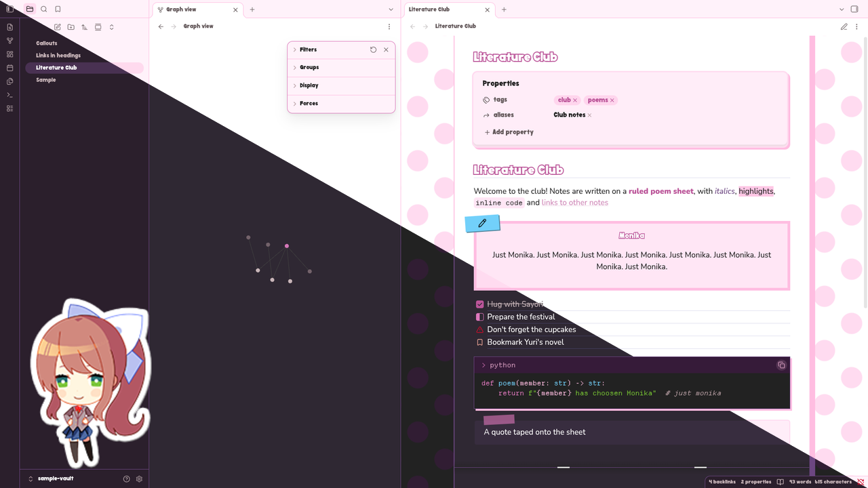Toggle edit mode with the pencil icon
The height and width of the screenshot is (488, 868).
coord(844,26)
